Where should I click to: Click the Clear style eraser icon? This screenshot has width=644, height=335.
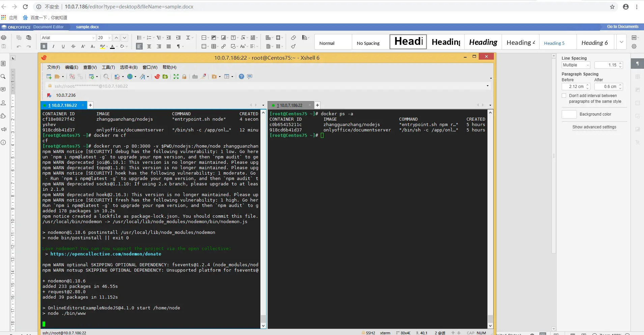pos(293,38)
